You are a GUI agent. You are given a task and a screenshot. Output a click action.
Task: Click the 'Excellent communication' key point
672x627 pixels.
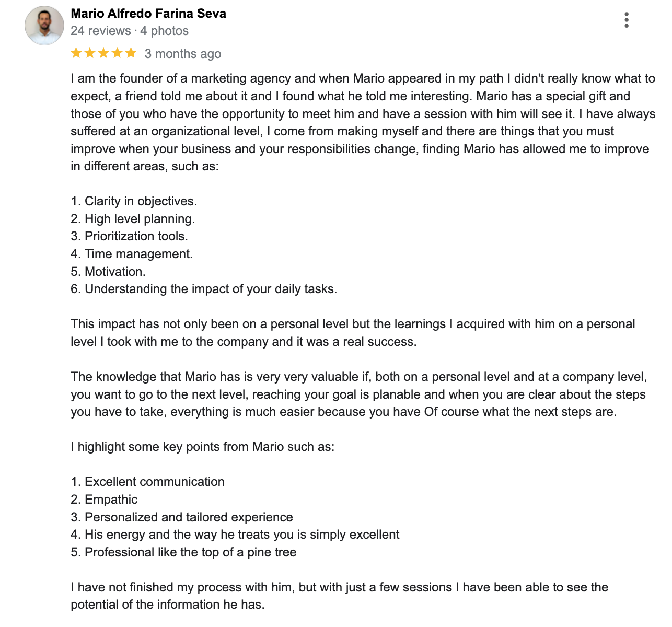coord(148,482)
